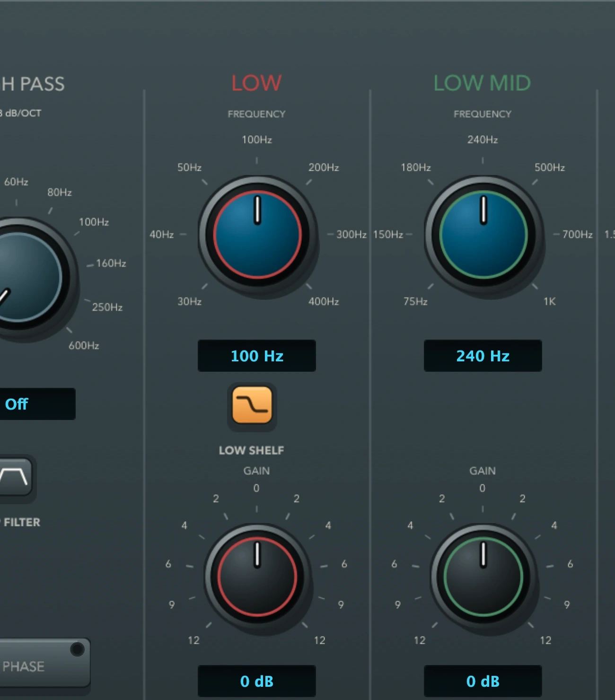Click the 250Hz mark on High Pass knob

coord(107,307)
